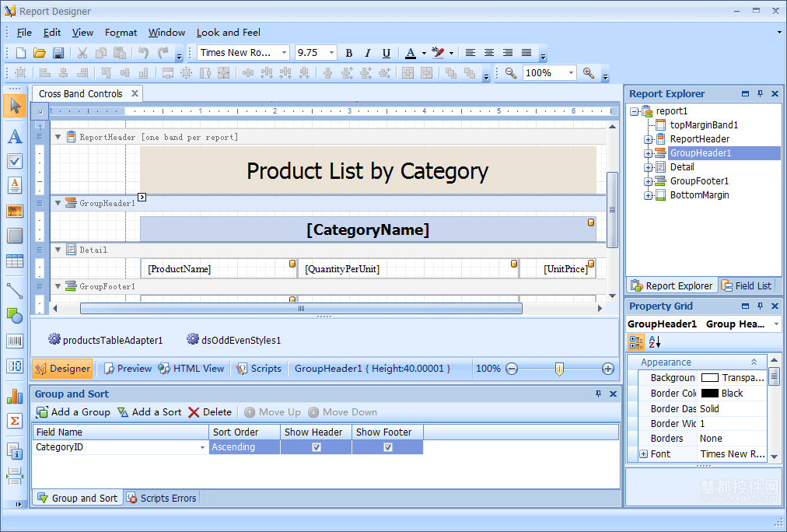Toggle center text alignment
Viewport: 787px width, 532px height.
(489, 53)
